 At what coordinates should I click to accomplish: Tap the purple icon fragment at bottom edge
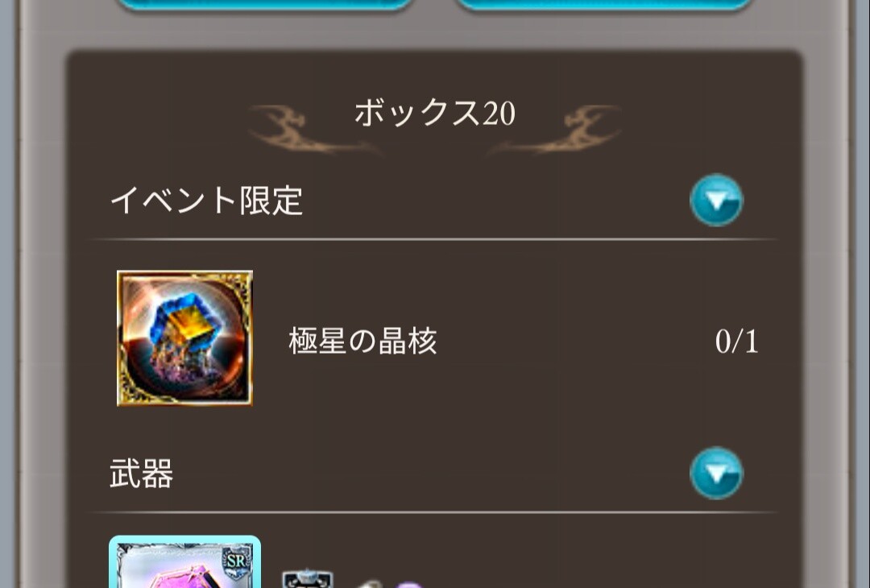409,585
